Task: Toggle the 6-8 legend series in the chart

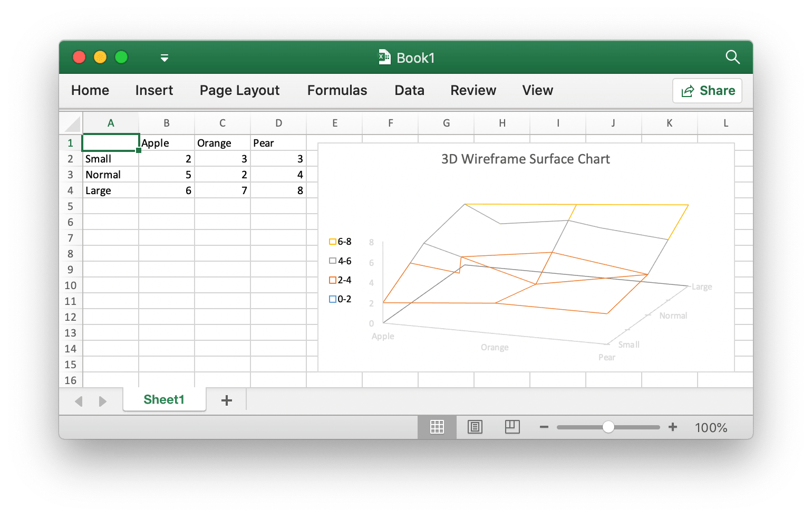Action: click(x=341, y=241)
